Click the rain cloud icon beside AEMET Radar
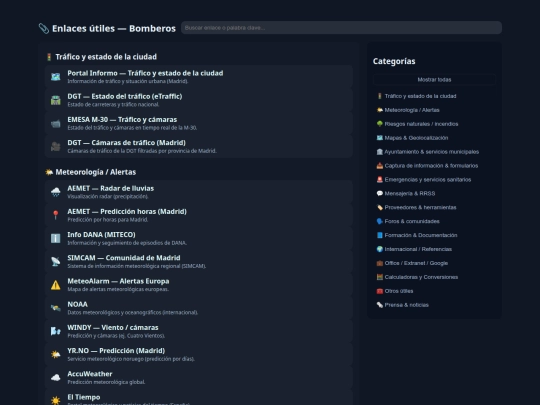 pyautogui.click(x=55, y=192)
